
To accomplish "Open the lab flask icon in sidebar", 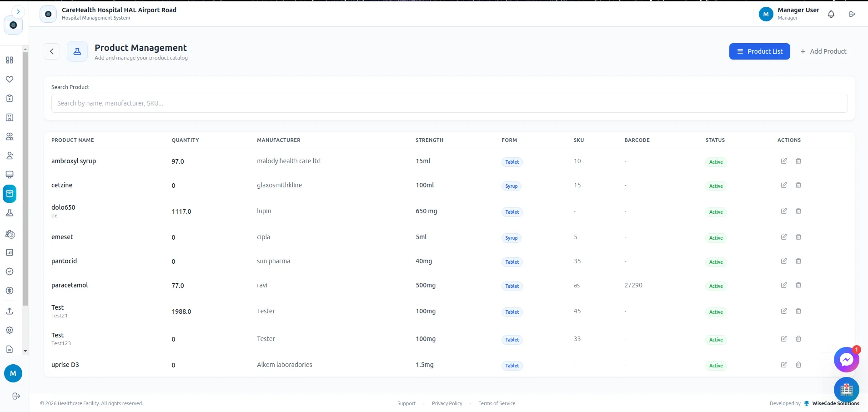I will 10,213.
